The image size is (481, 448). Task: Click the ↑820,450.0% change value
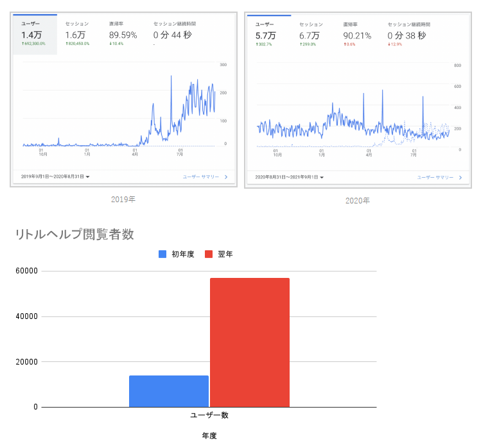pyautogui.click(x=77, y=44)
